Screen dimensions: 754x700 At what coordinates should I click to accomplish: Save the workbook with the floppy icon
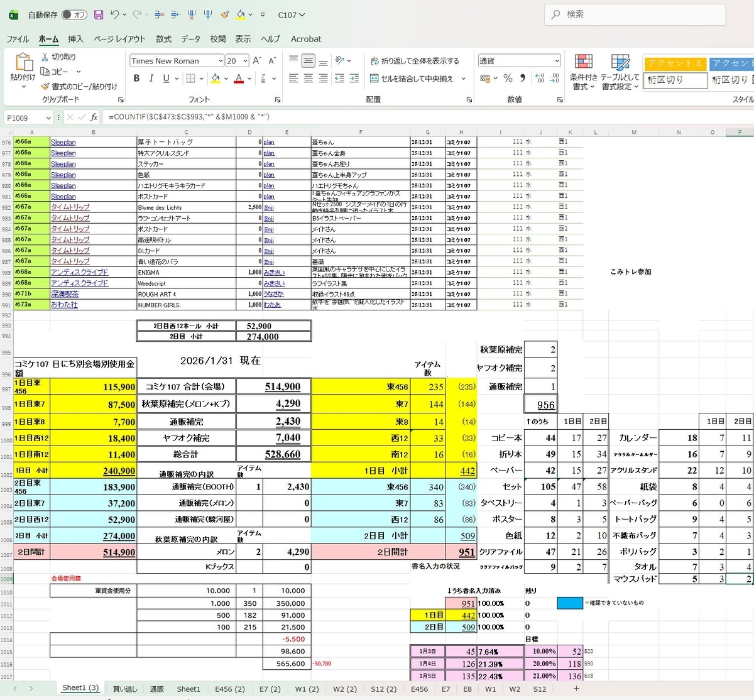[x=99, y=14]
